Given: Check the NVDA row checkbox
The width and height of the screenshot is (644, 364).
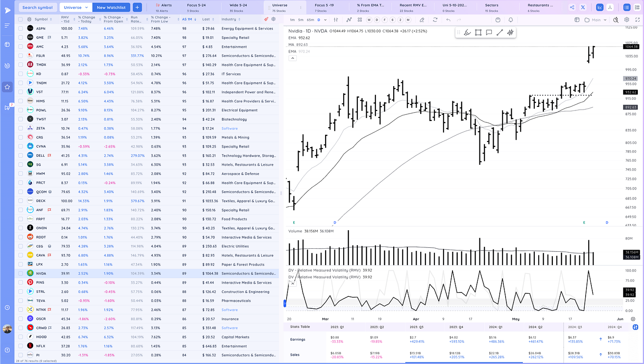Looking at the screenshot, I should click(20, 273).
